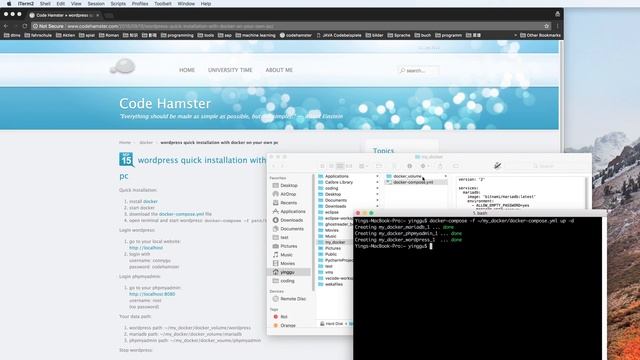This screenshot has height=360, width=640.
Task: Open UNIVERSITY TIME in the site navigation
Action: point(230,70)
